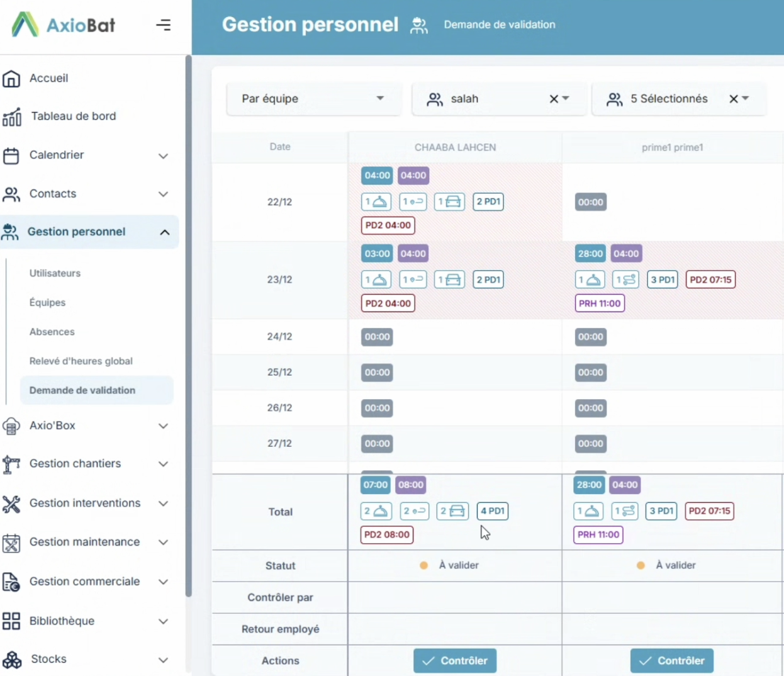Click the Stocks boxes icon

[11, 660]
